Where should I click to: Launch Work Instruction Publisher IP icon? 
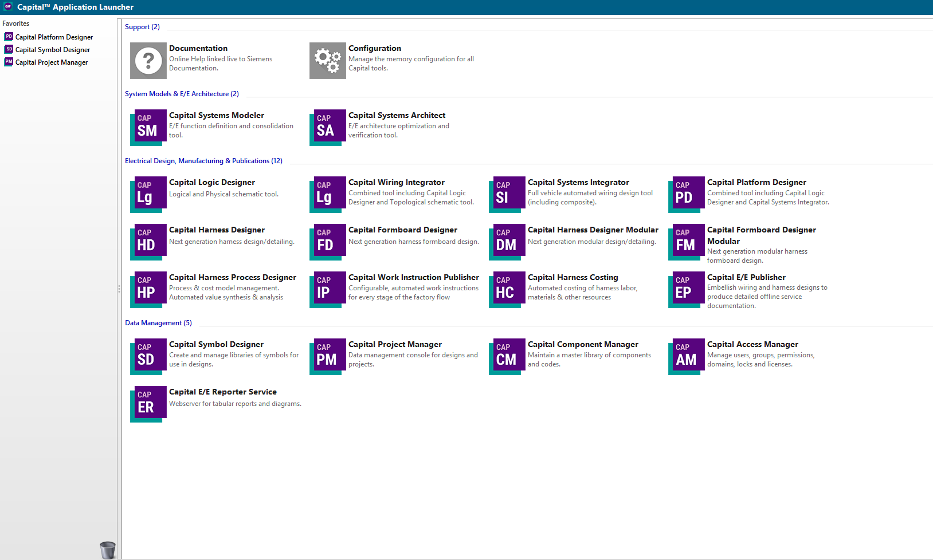point(328,290)
